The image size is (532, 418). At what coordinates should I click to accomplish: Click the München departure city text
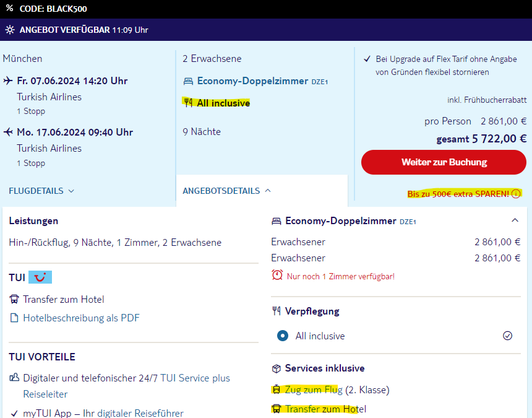[22, 58]
